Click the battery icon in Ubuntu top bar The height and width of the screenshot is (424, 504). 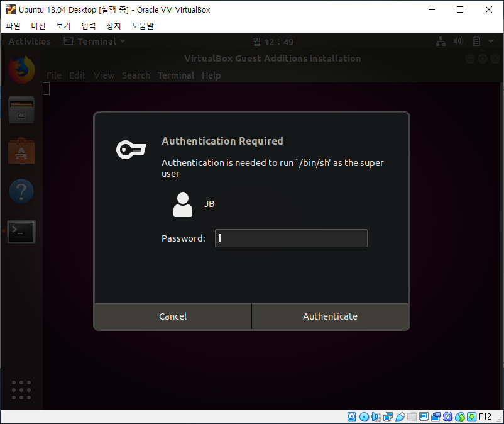[476, 41]
